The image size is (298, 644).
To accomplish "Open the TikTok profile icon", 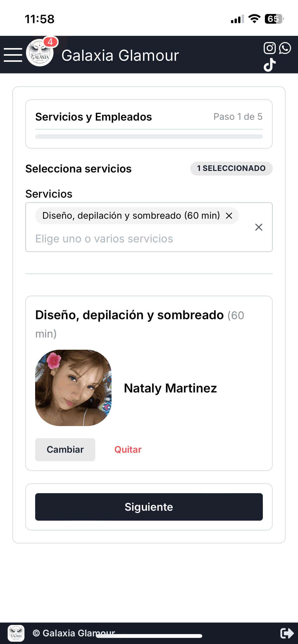I will click(x=269, y=65).
